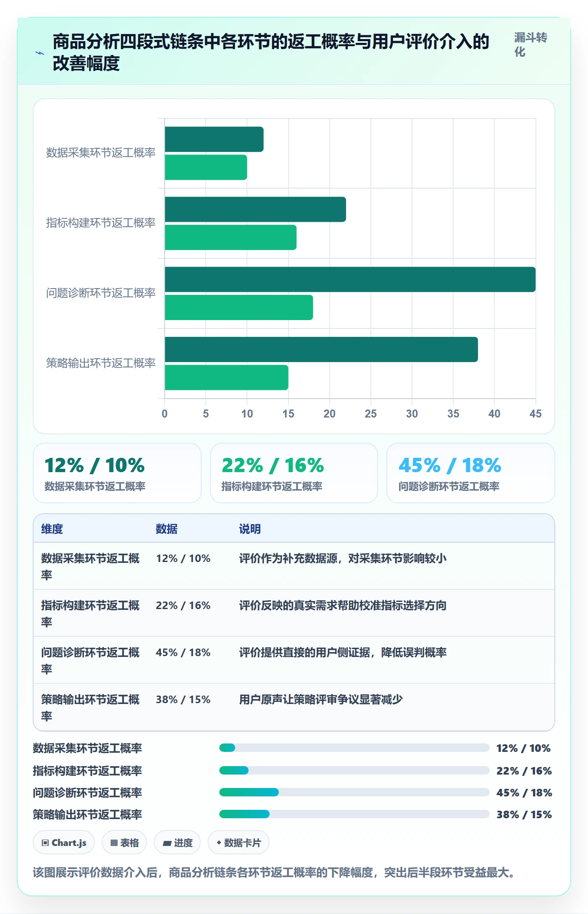
Task: Click table cell 22% / 16%
Action: pyautogui.click(x=183, y=605)
